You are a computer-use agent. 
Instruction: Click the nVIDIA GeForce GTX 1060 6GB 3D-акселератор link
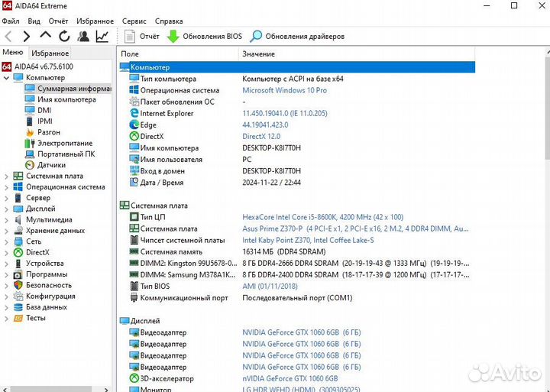tap(290, 379)
